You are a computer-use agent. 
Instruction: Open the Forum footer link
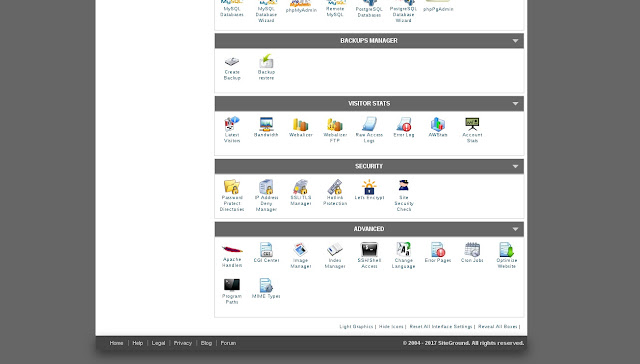click(x=228, y=343)
